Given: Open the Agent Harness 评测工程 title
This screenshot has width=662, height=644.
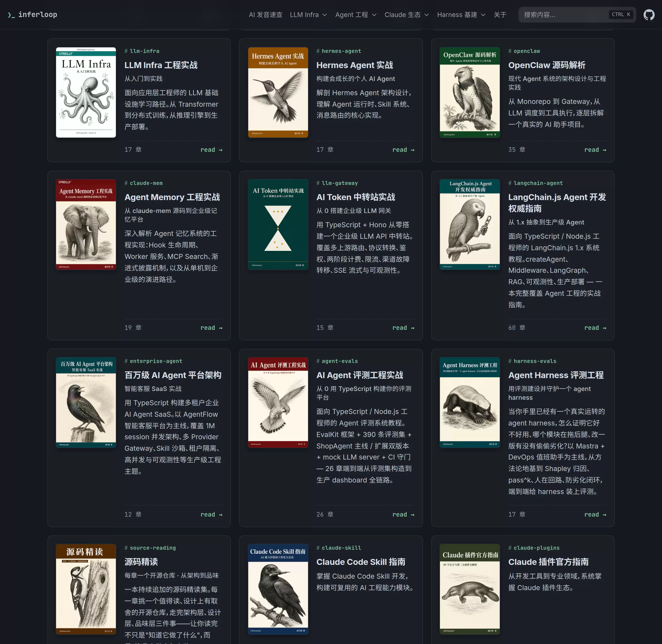Looking at the screenshot, I should tap(556, 375).
